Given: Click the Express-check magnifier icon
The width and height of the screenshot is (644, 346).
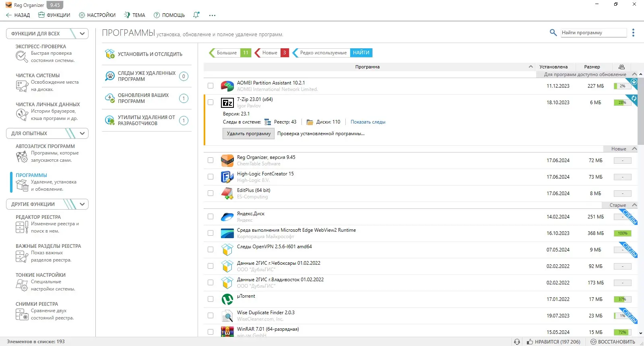Looking at the screenshot, I should [x=21, y=57].
